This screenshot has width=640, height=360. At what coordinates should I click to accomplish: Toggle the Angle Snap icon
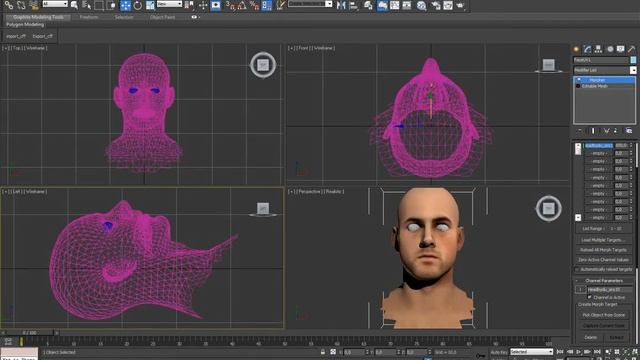click(242, 5)
